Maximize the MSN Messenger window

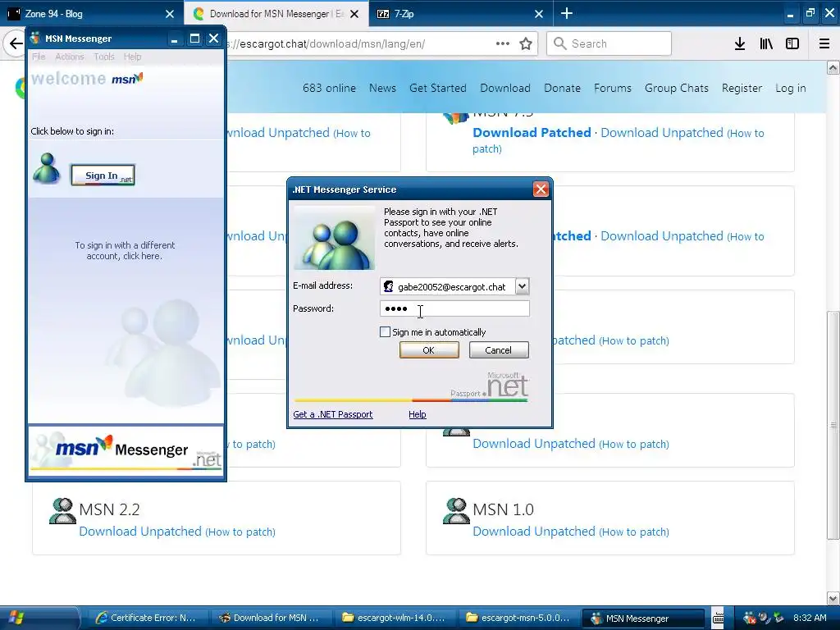[195, 39]
